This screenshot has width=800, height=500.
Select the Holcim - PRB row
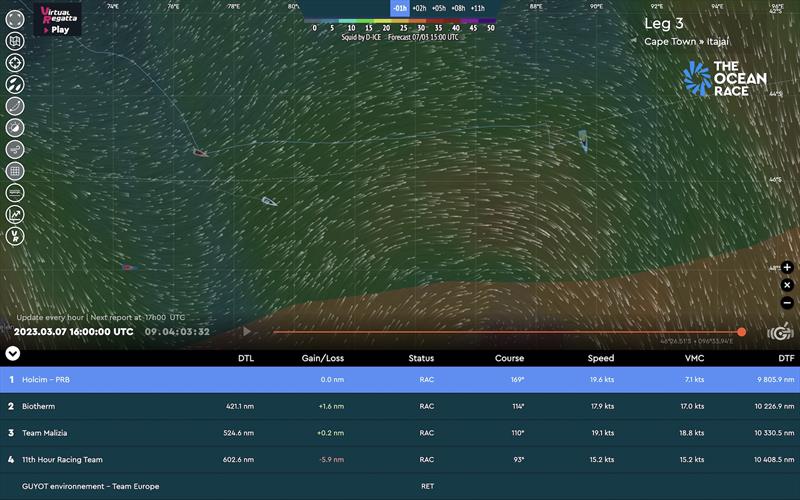[x=400, y=380]
